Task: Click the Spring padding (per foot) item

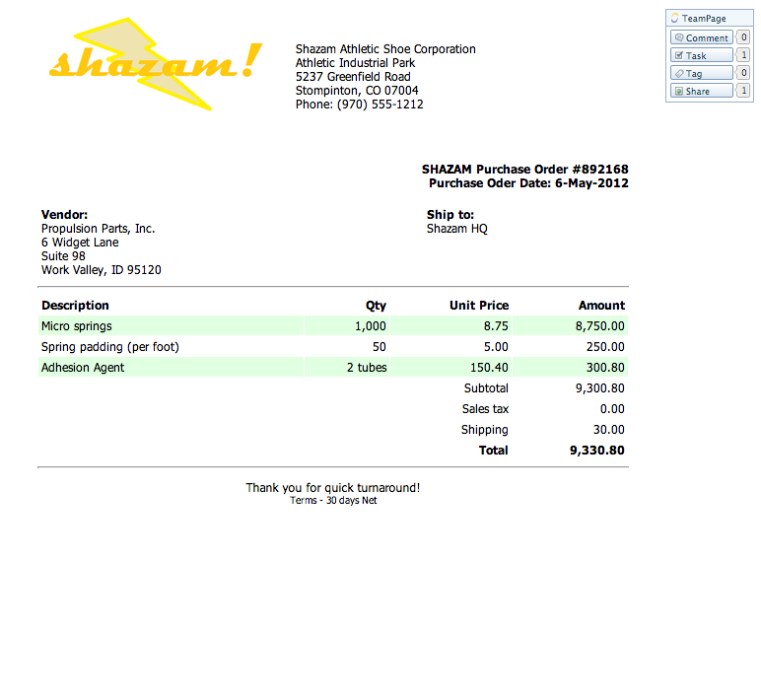Action: [x=110, y=347]
